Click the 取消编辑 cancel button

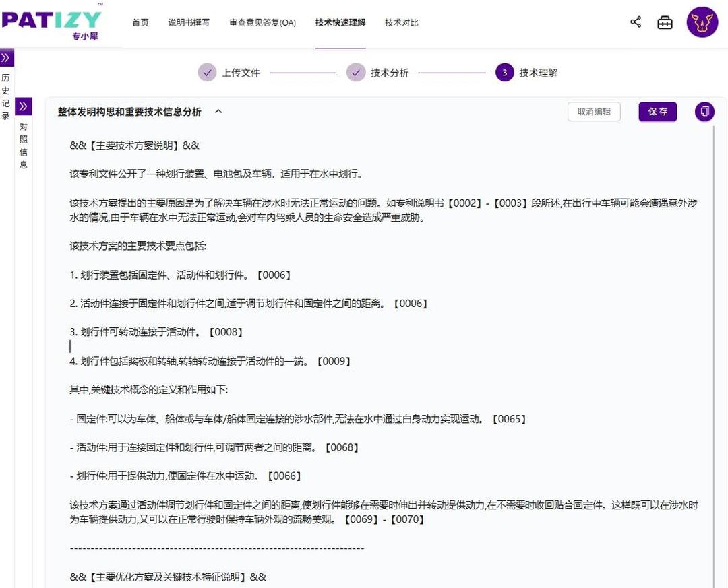point(594,112)
